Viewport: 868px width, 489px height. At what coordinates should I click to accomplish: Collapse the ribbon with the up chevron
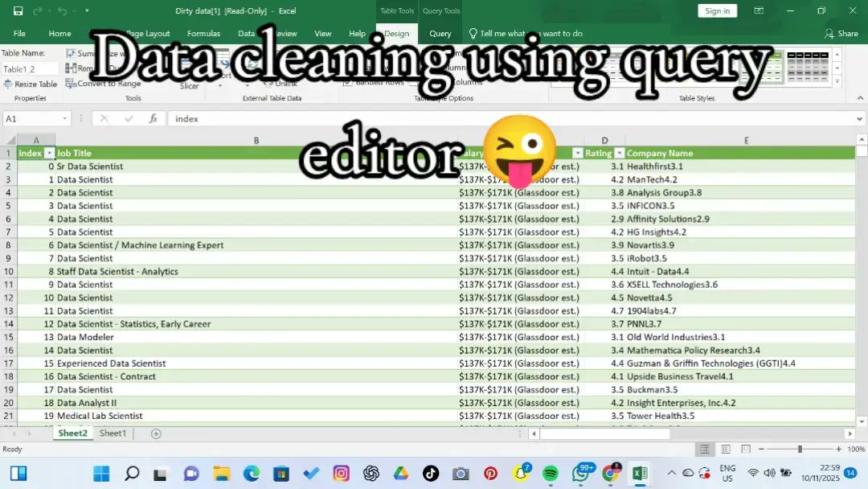pyautogui.click(x=860, y=98)
